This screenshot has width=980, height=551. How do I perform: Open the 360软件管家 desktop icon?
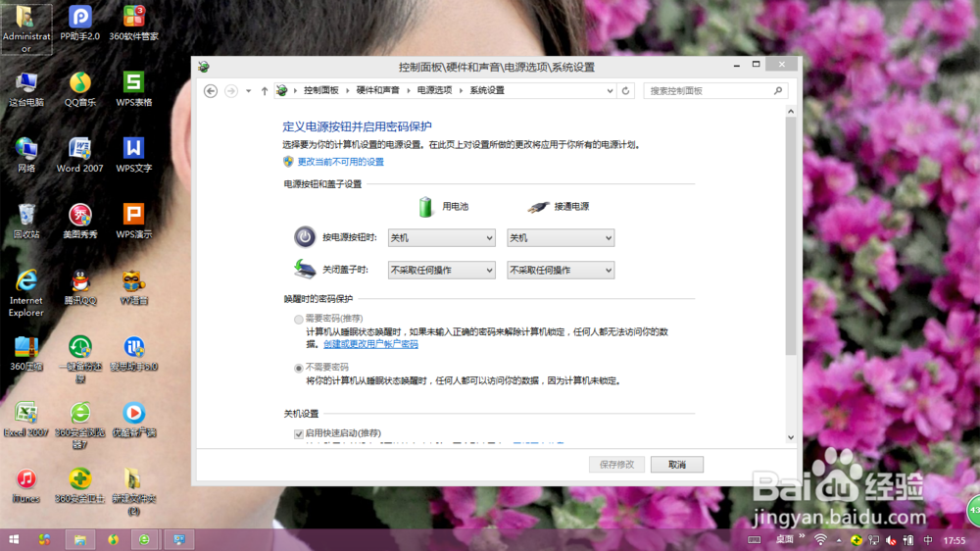point(133,24)
